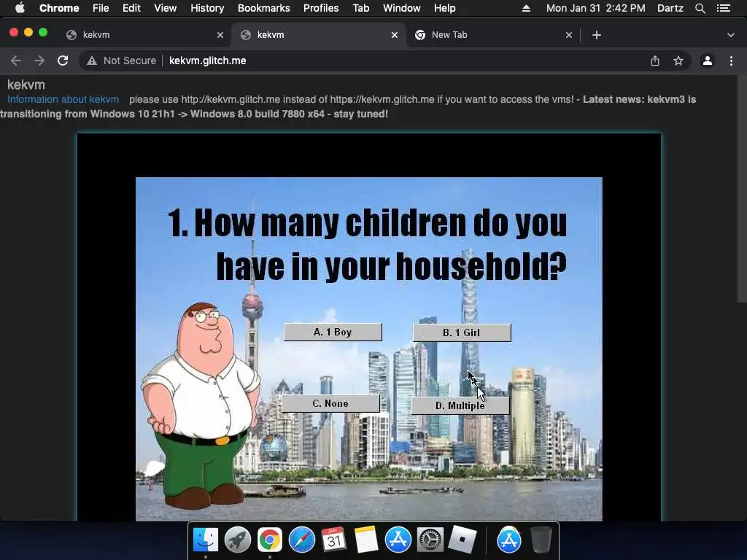Select the C. None answer button
Image resolution: width=747 pixels, height=560 pixels.
click(330, 403)
